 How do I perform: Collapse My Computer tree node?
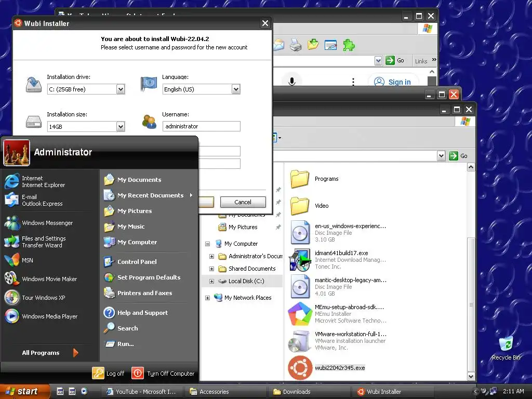click(x=208, y=244)
